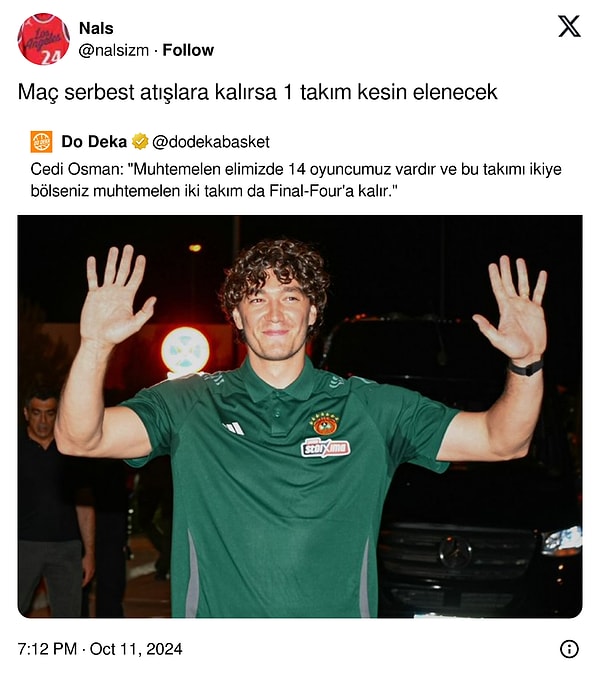The width and height of the screenshot is (600, 679).
Task: Open the tweet timestamp Oct 11, 2024
Action: point(136,649)
